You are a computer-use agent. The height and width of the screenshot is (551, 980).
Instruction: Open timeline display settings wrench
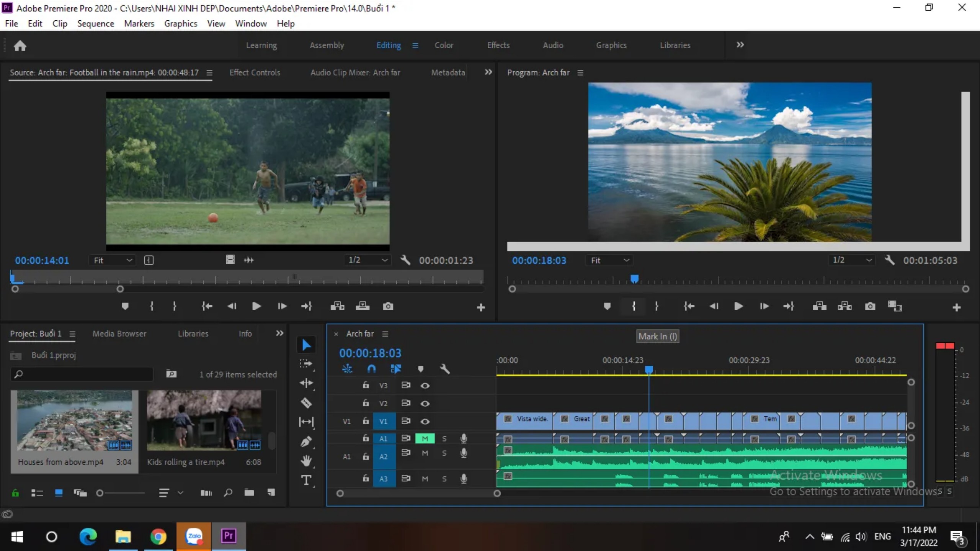pos(444,369)
